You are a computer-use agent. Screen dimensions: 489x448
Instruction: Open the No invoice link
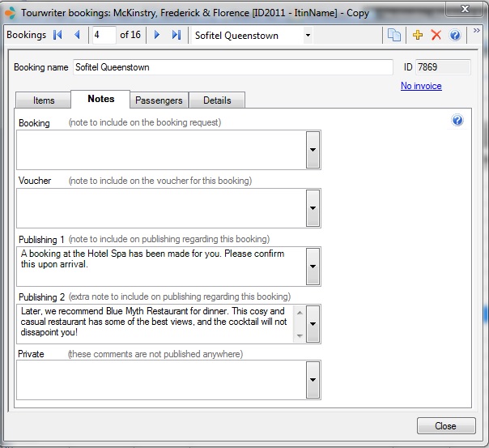pyautogui.click(x=421, y=86)
